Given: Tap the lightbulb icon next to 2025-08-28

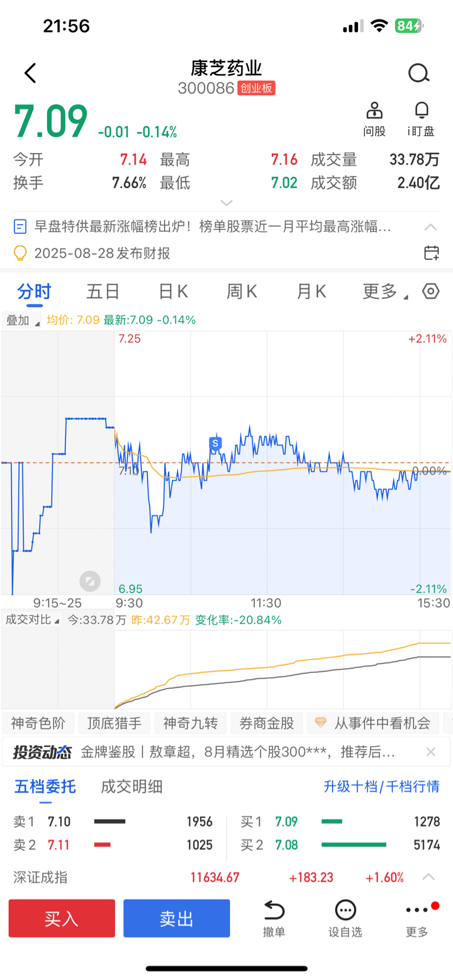Looking at the screenshot, I should [x=20, y=253].
